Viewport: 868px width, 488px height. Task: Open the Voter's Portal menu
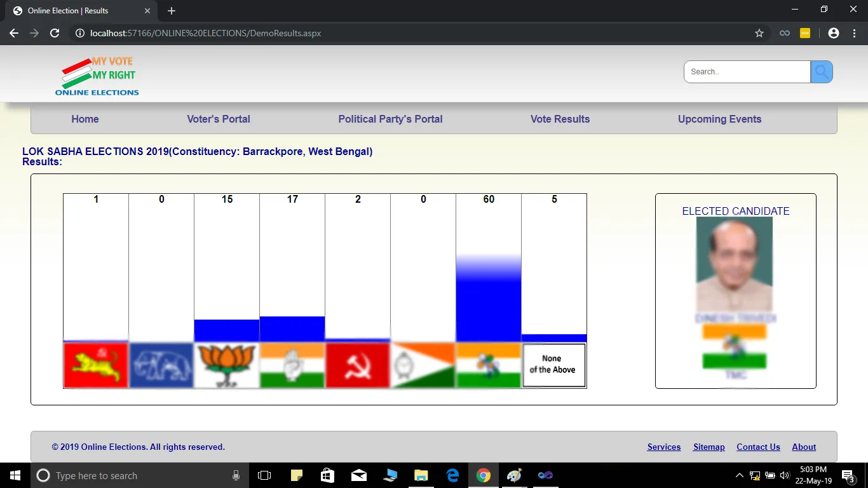click(x=219, y=119)
